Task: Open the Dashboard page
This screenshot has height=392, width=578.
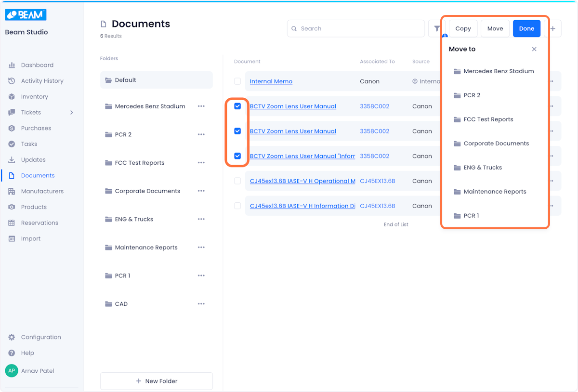Action: (37, 65)
